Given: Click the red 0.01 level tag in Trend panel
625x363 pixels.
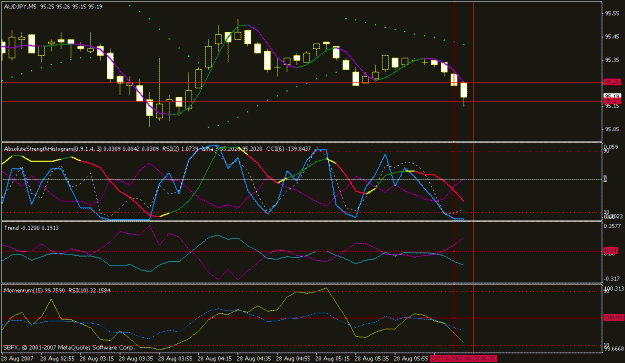Looking at the screenshot, I should 611,251.
